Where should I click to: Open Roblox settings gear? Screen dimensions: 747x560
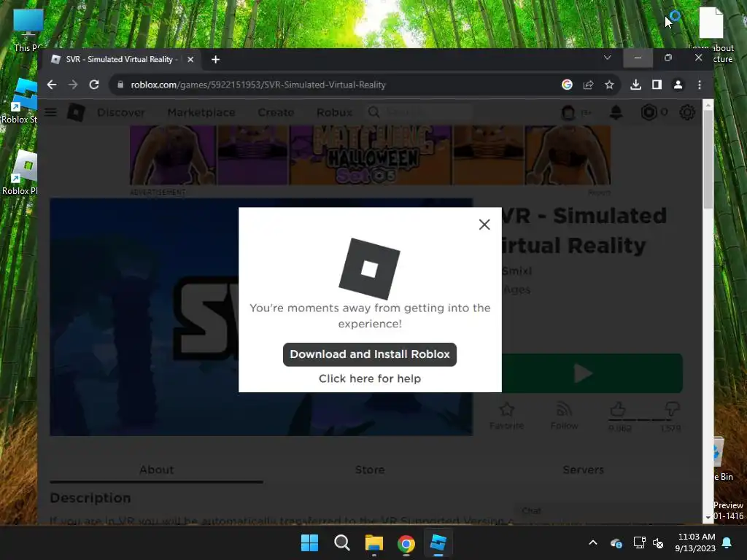point(687,113)
